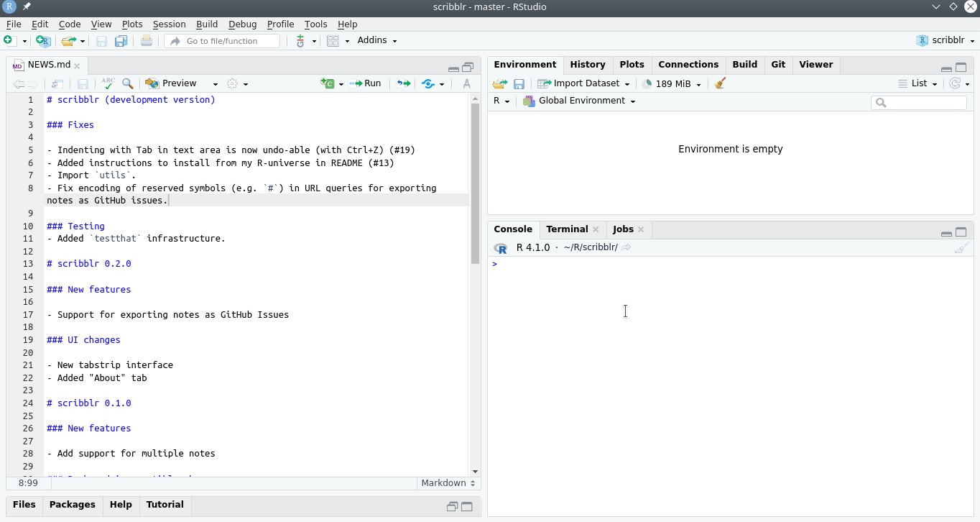Click the Insert Chunk green C icon
Screen dimensions: 980x522
click(328, 83)
